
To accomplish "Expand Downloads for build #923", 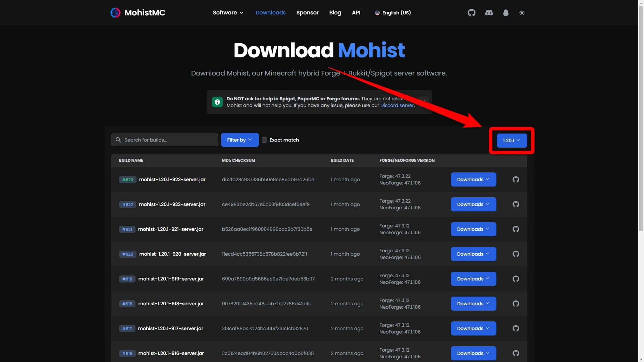I will coord(473,179).
